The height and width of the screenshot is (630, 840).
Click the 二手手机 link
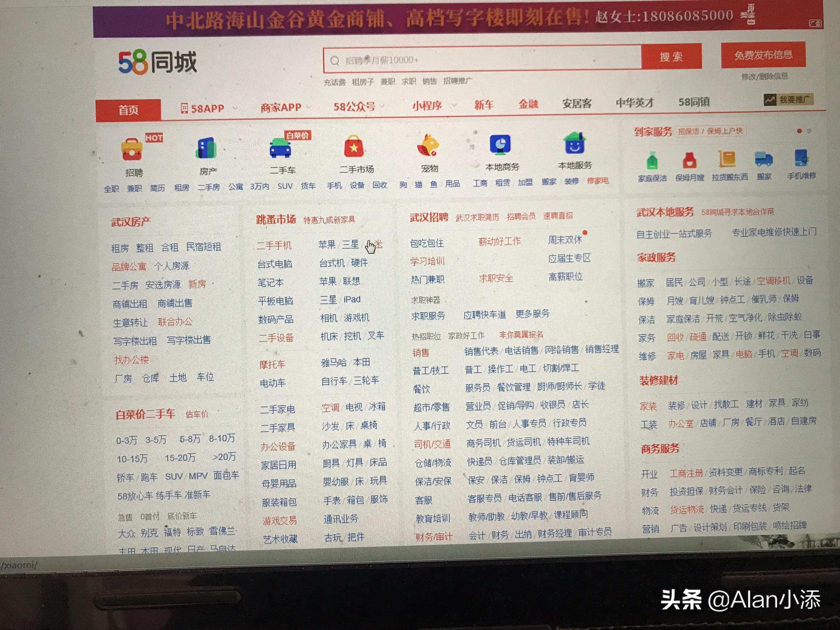pyautogui.click(x=274, y=245)
